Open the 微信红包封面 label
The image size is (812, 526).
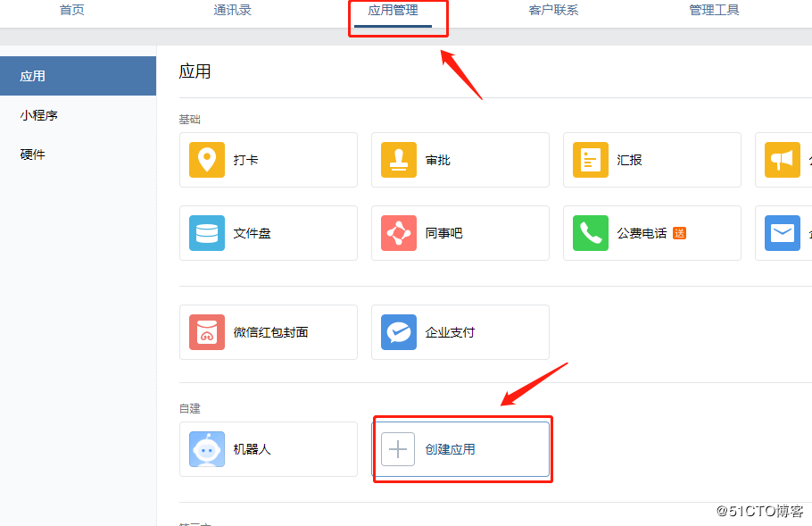click(271, 333)
